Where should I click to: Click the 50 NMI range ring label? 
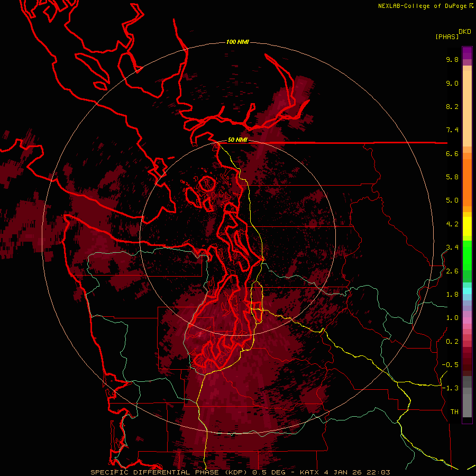click(x=237, y=140)
